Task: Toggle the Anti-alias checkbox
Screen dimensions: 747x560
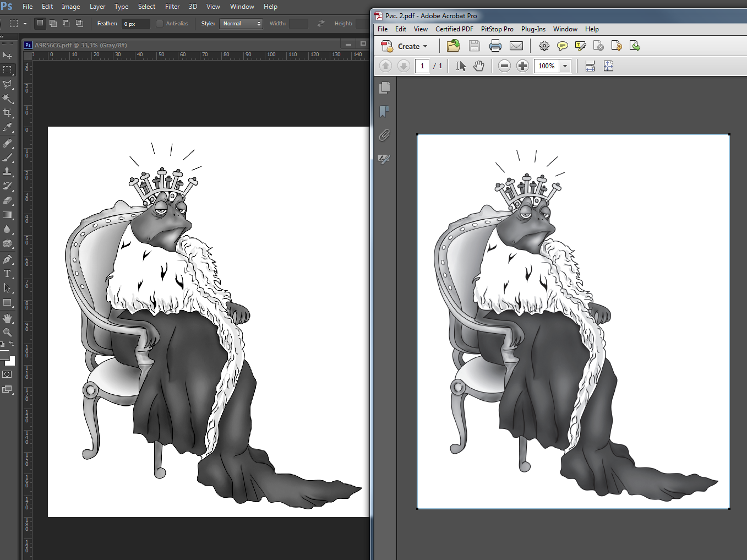Action: click(x=160, y=24)
